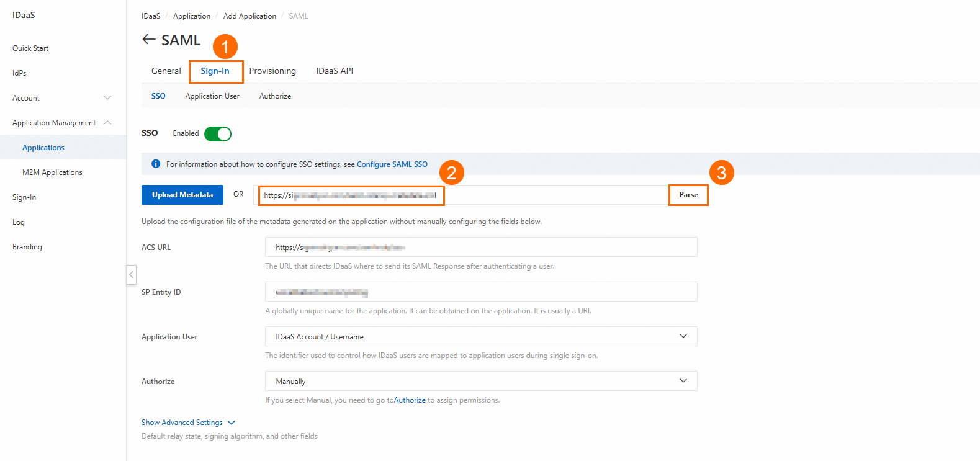980x461 pixels.
Task: Go to Application in the breadcrumb
Action: (x=192, y=16)
